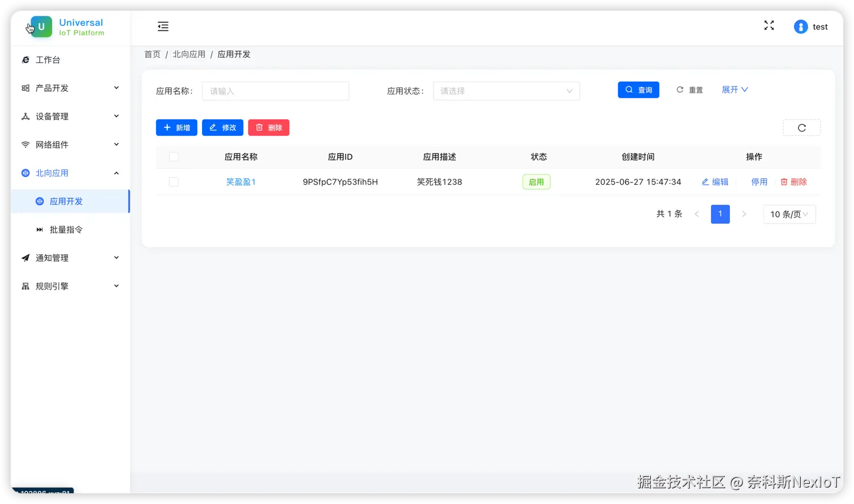Screen dimensions: 854x504
Task: Check the table header select-all checkbox
Action: pyautogui.click(x=174, y=156)
